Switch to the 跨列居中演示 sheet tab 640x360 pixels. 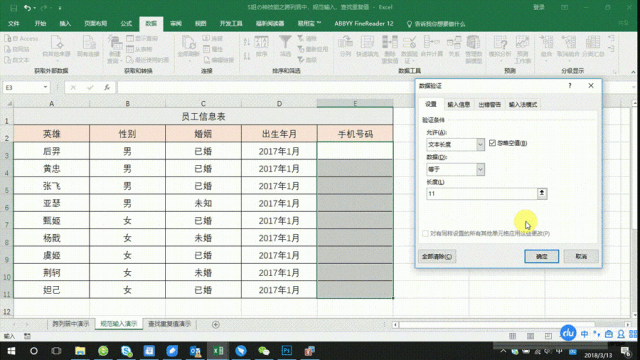pos(71,324)
